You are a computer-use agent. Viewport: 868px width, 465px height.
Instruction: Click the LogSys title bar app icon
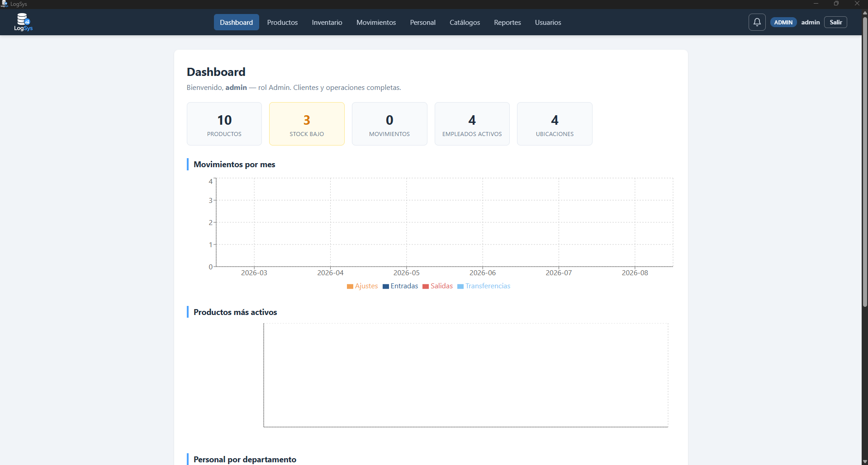point(4,4)
